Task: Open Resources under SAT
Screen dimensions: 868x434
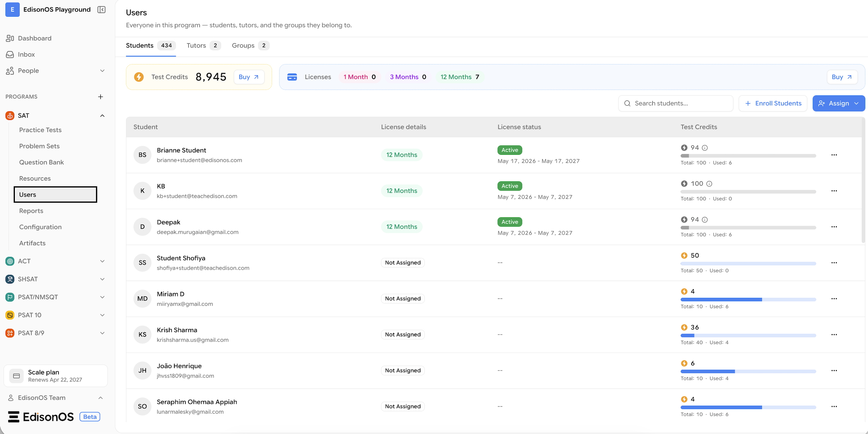Action: [x=35, y=178]
